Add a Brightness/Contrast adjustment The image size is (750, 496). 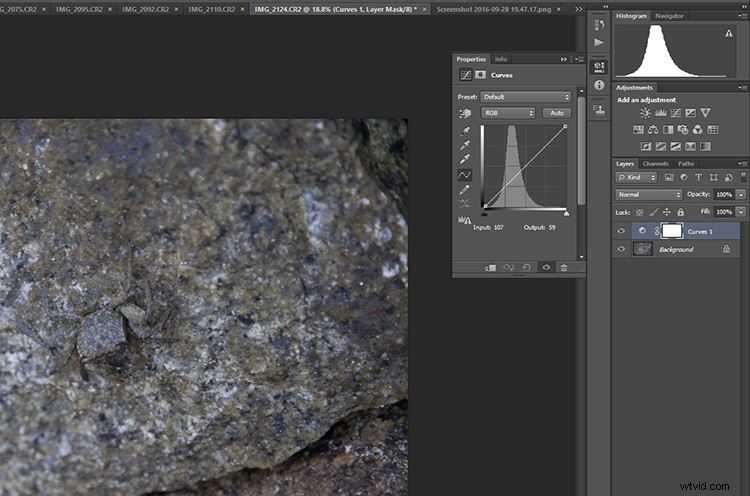645,113
